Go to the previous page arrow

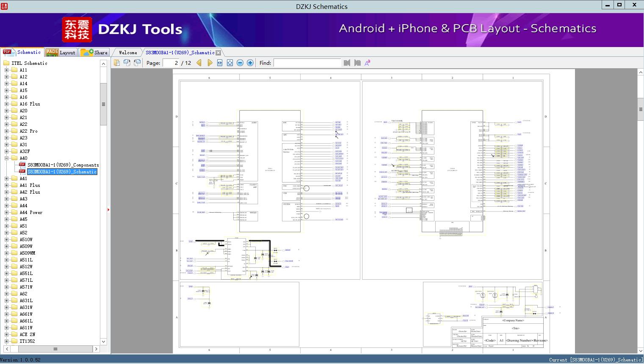pos(199,63)
